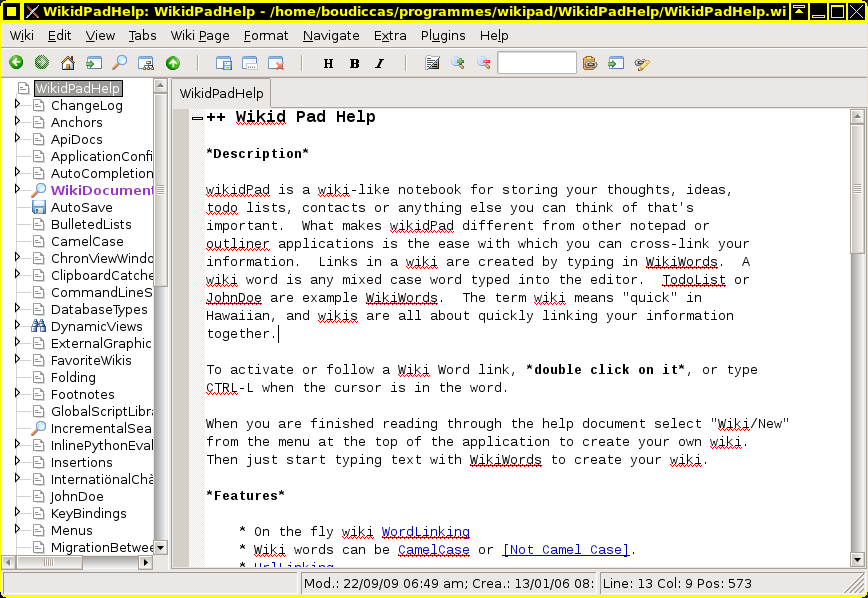Go to the wiki Home page icon

click(68, 63)
